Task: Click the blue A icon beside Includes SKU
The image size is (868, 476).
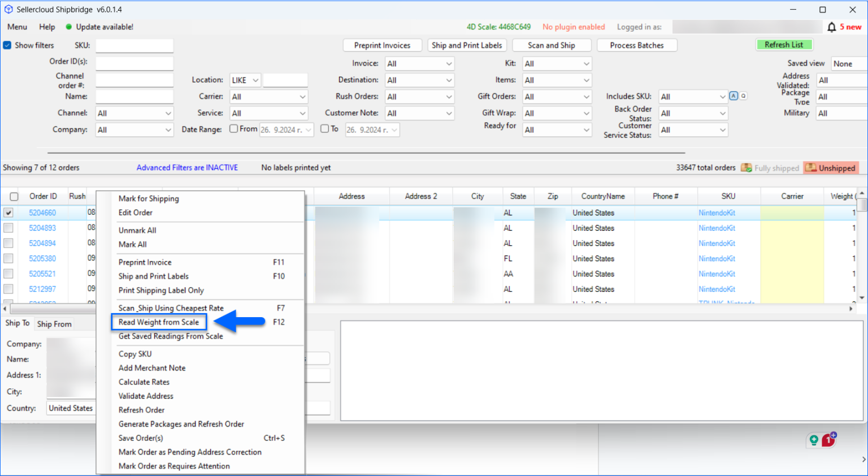Action: [x=734, y=96]
